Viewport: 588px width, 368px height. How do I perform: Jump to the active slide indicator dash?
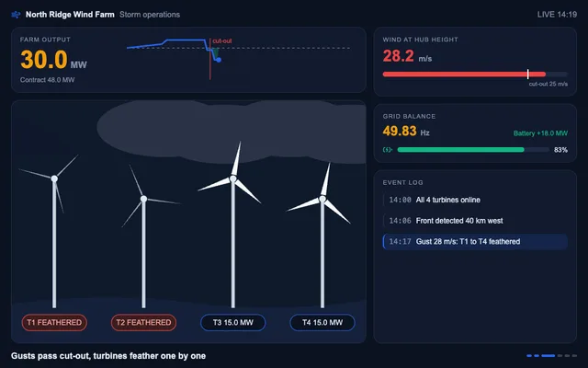tap(548, 356)
